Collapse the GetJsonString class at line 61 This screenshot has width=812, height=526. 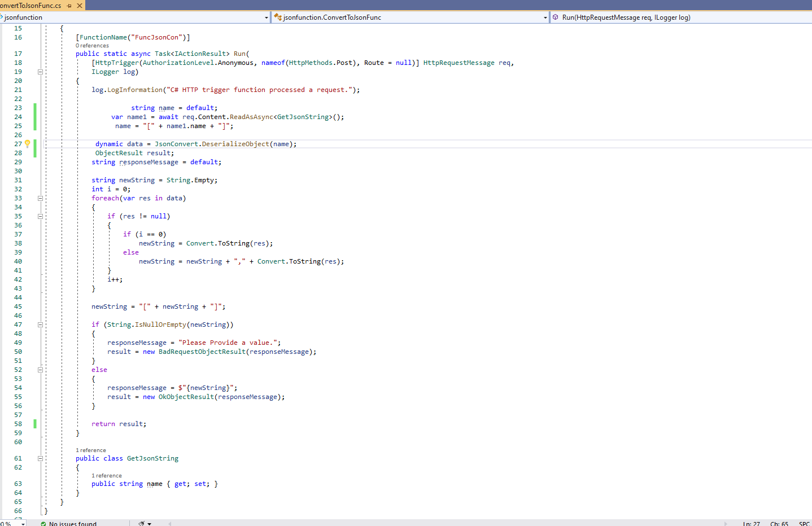tap(40, 458)
